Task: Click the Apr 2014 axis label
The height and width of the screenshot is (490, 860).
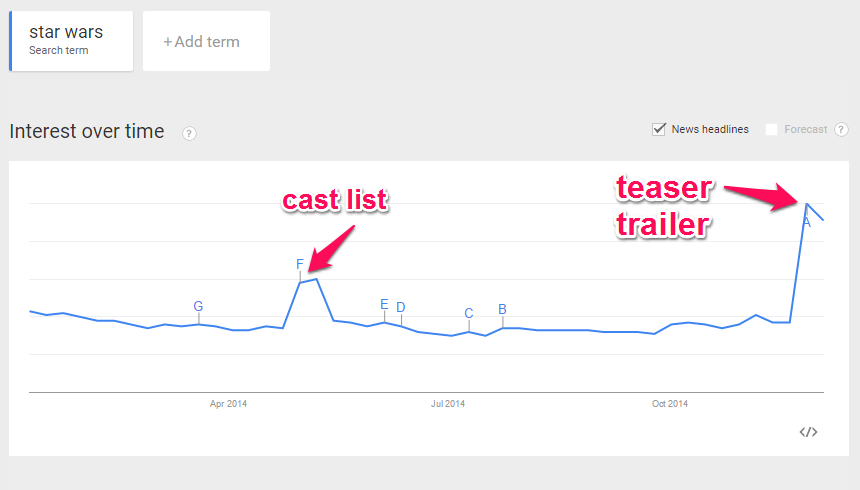Action: pyautogui.click(x=228, y=404)
